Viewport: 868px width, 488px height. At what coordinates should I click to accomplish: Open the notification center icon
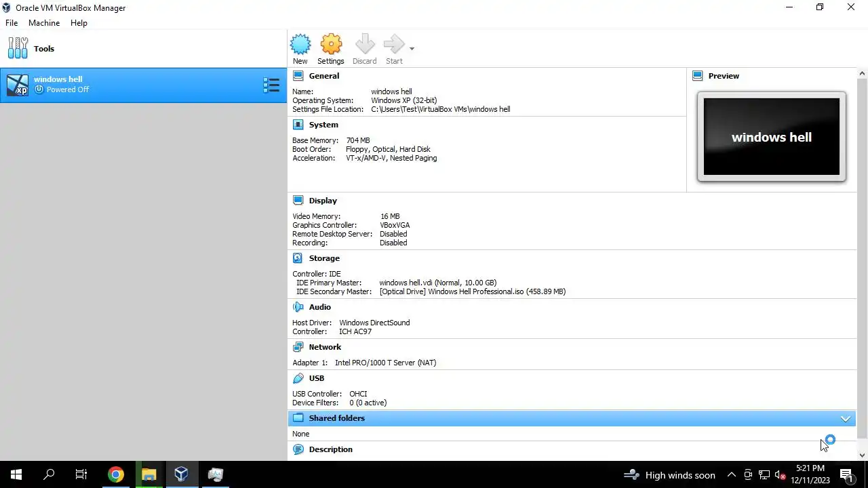846,474
